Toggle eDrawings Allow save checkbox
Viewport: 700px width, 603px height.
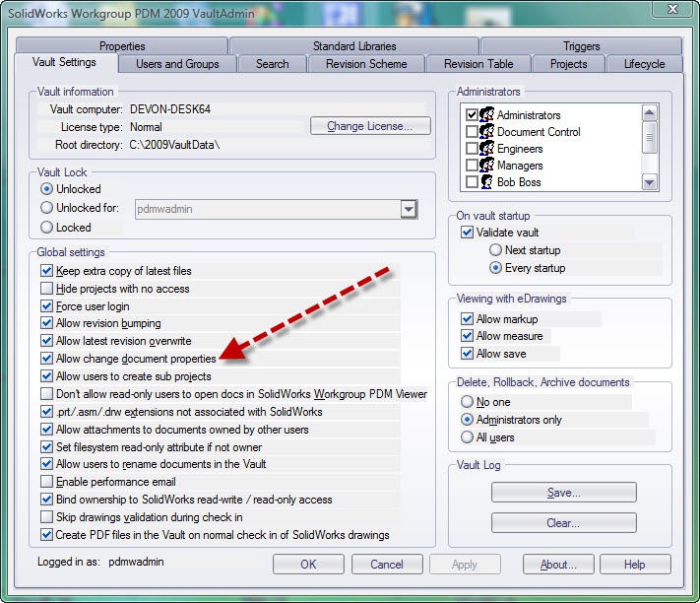(x=467, y=354)
